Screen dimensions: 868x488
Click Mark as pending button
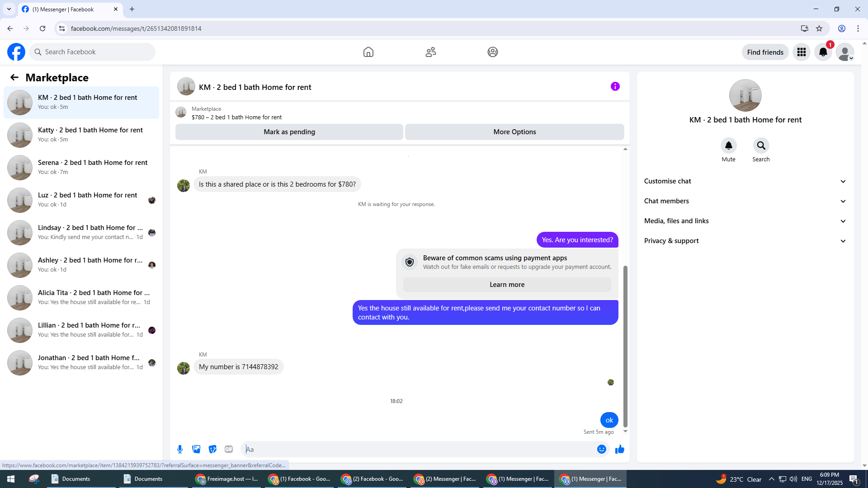[x=289, y=132]
